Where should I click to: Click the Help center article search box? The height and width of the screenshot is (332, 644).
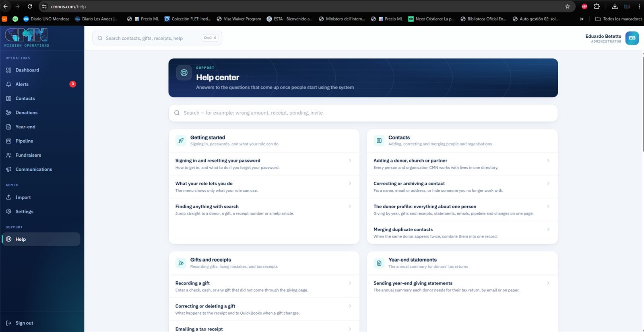pos(363,113)
